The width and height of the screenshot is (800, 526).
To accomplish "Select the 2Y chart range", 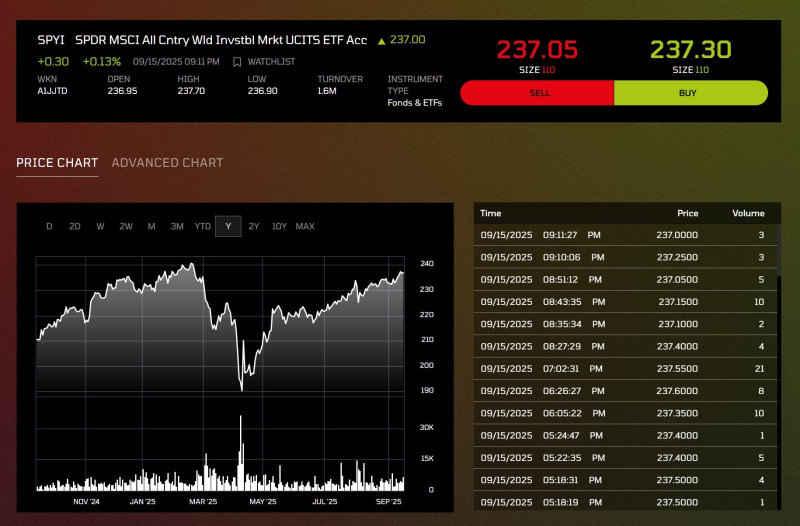I will [x=254, y=226].
